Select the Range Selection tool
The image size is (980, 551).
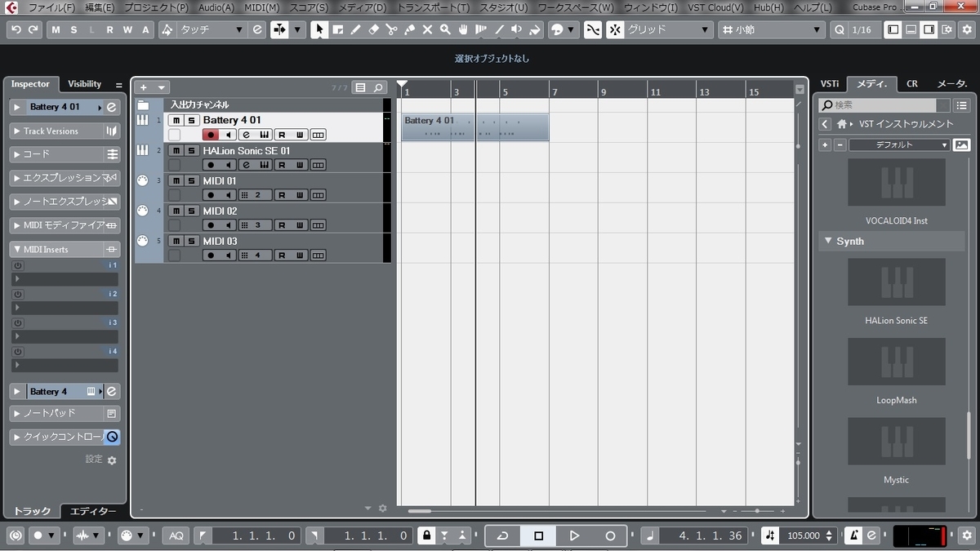click(337, 29)
